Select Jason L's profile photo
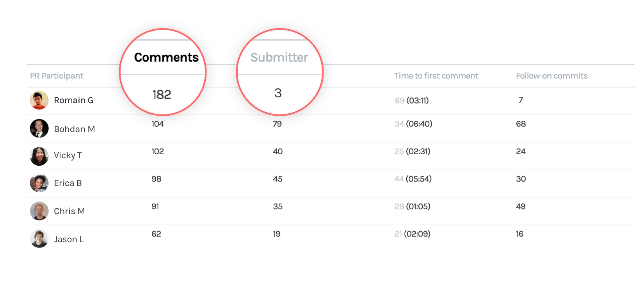Viewport: 644px width, 293px height. coord(39,239)
